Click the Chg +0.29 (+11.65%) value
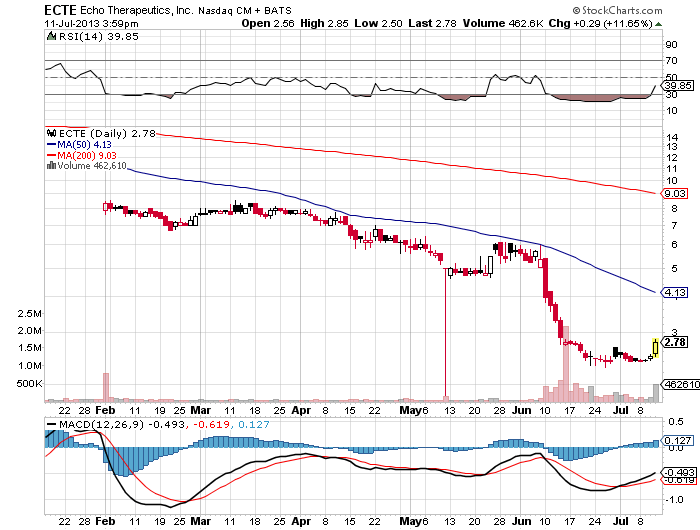The image size is (700, 530). pos(600,23)
